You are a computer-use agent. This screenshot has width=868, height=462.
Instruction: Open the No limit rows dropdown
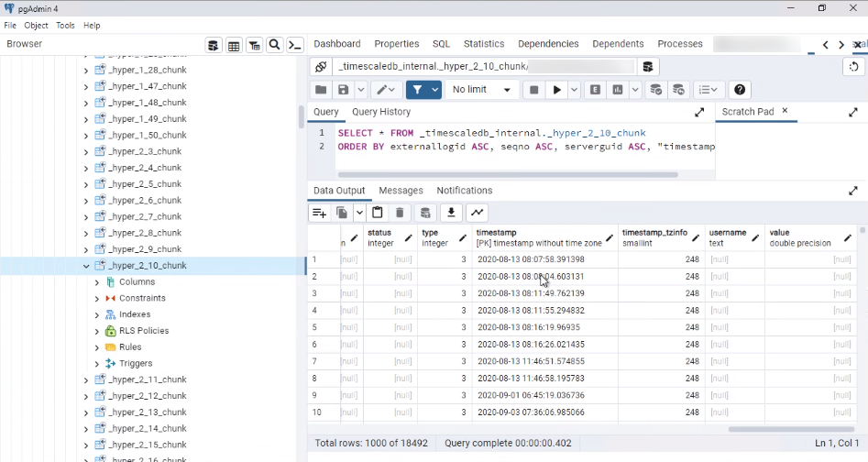(x=481, y=90)
